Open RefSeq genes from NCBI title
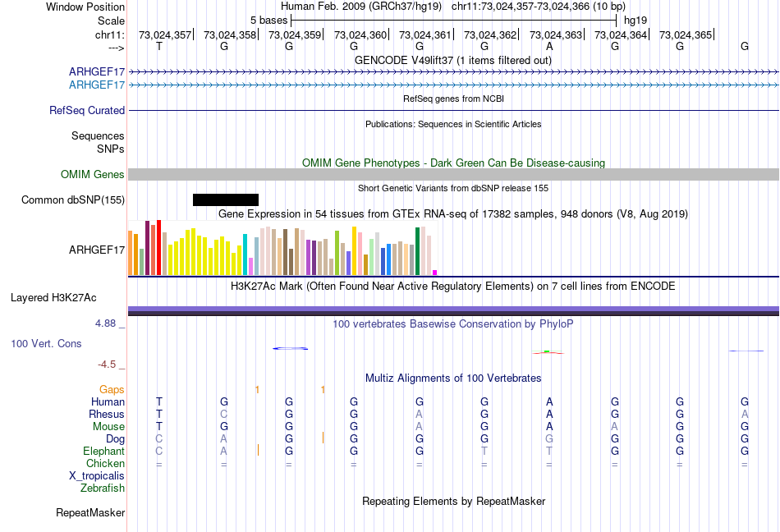780x532 pixels. point(453,99)
